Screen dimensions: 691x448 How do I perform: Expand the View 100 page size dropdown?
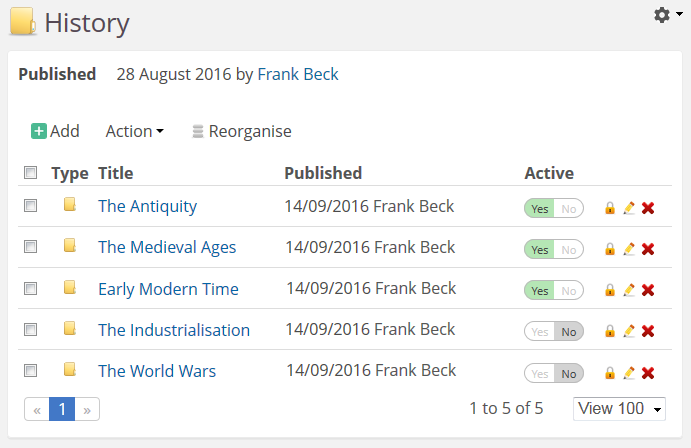point(619,408)
